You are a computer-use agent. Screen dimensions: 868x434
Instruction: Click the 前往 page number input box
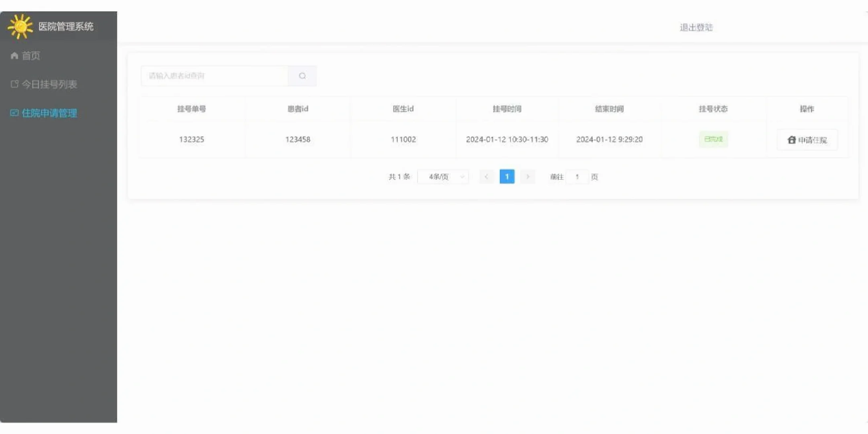click(x=577, y=176)
